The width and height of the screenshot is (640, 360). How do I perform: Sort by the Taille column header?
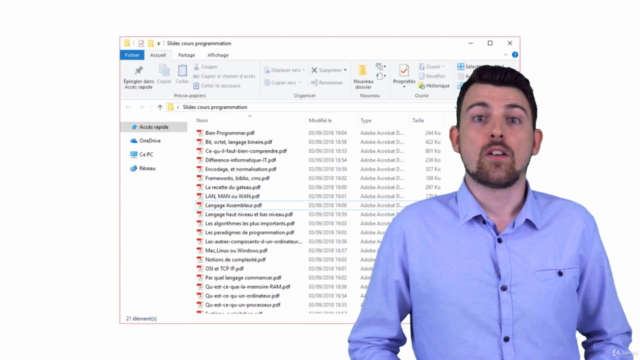point(418,120)
